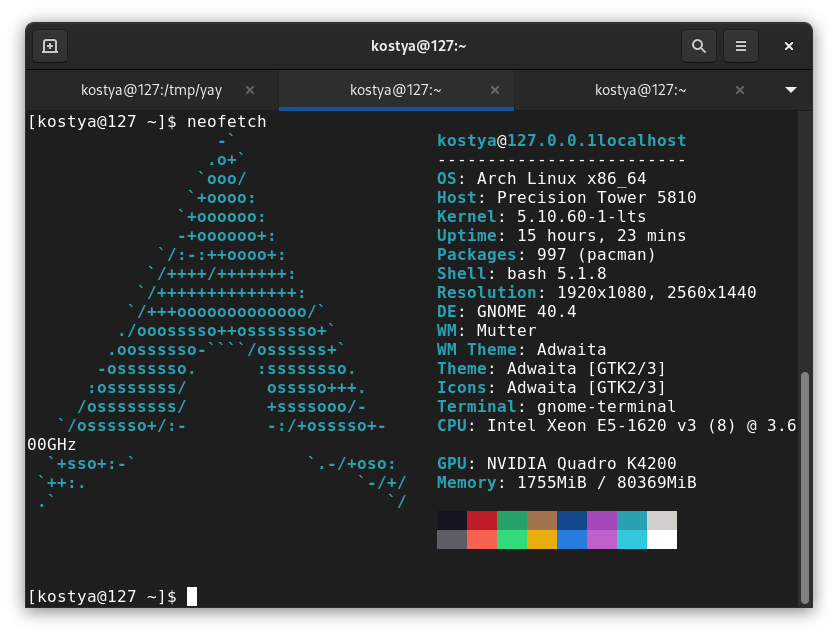Click the teal color block
The width and height of the screenshot is (838, 636).
[632, 520]
